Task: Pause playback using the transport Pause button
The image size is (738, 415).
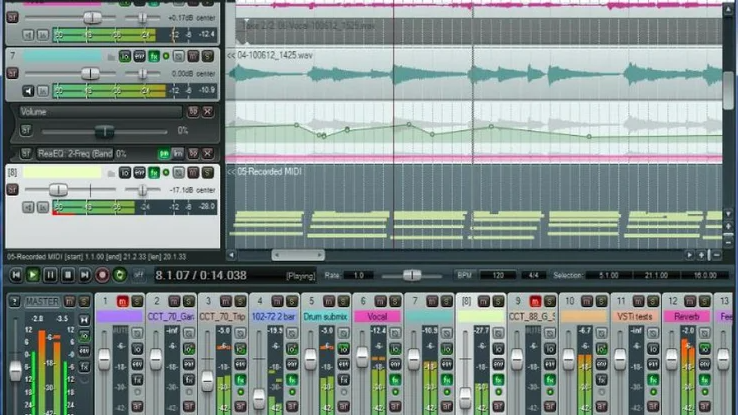Action: click(50, 275)
